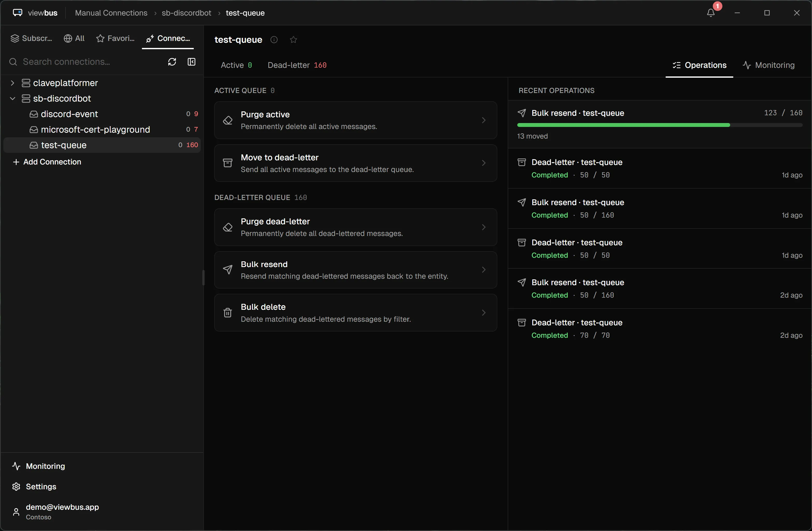Screen dimensions: 812x531
Task: Open Bulk delete chevron arrow
Action: (484, 313)
